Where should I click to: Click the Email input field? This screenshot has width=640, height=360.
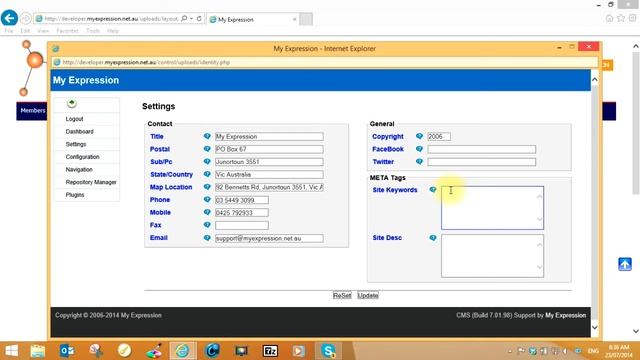pyautogui.click(x=269, y=238)
